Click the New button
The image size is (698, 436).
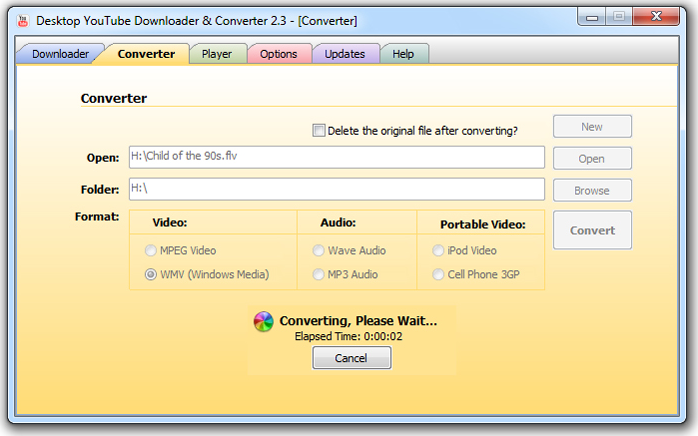coord(591,126)
